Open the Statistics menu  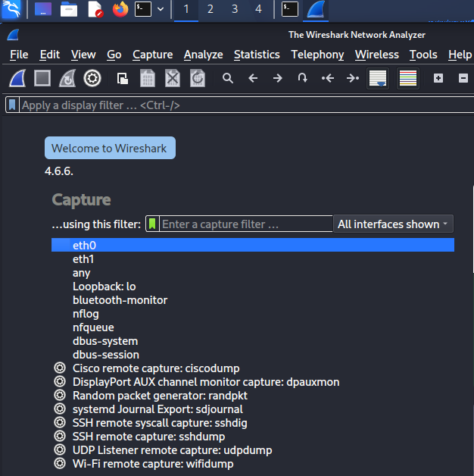[x=257, y=55]
